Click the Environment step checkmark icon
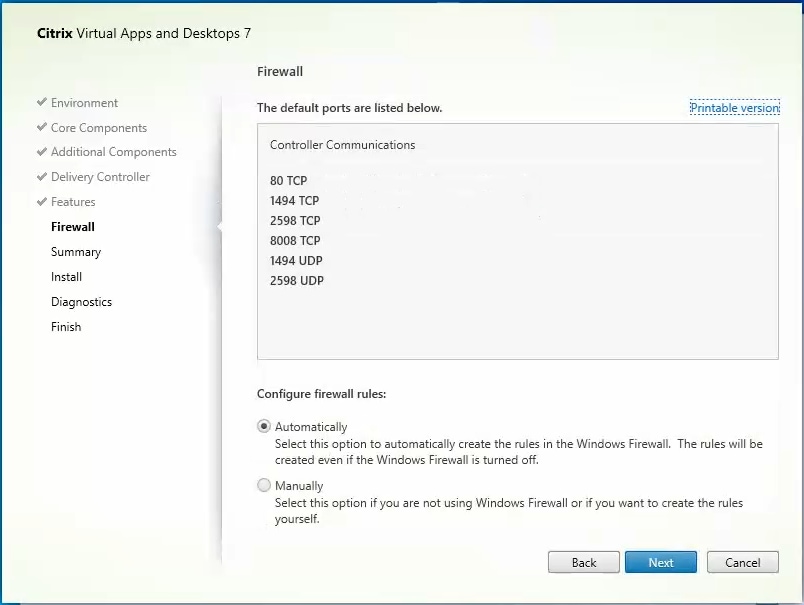Image resolution: width=804 pixels, height=605 pixels. 41,103
